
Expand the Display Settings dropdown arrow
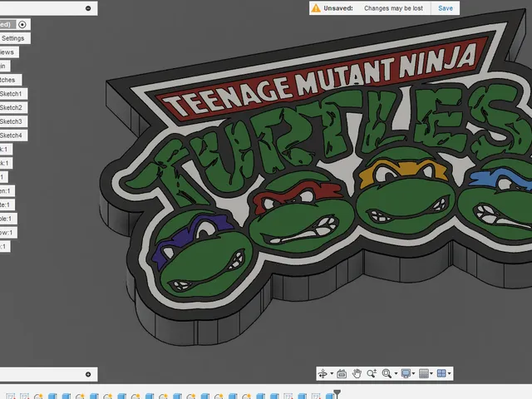point(414,373)
